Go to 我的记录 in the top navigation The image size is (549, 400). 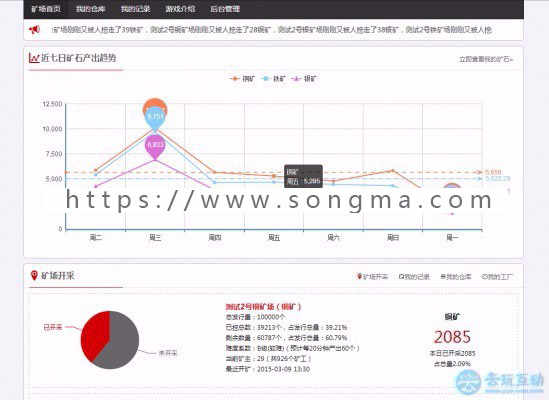coord(135,9)
